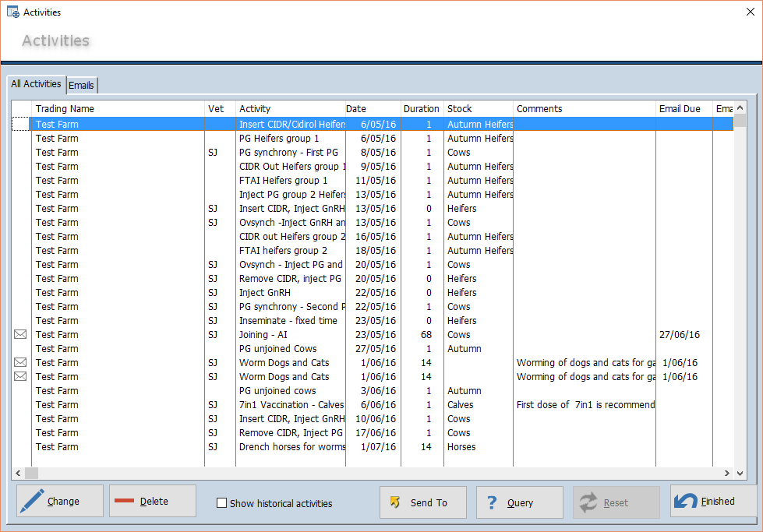Image resolution: width=763 pixels, height=532 pixels.
Task: Click the blue question mark Query icon
Action: [492, 502]
